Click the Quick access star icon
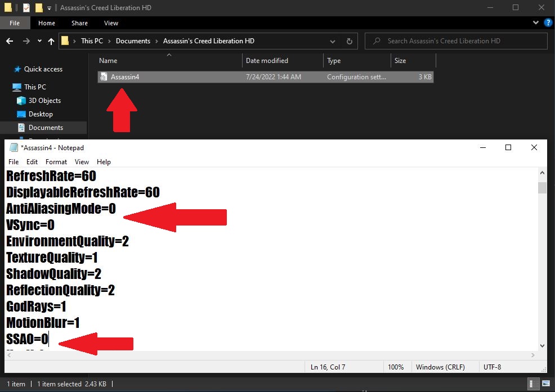Viewport: 555px width, 392px height. tap(17, 69)
